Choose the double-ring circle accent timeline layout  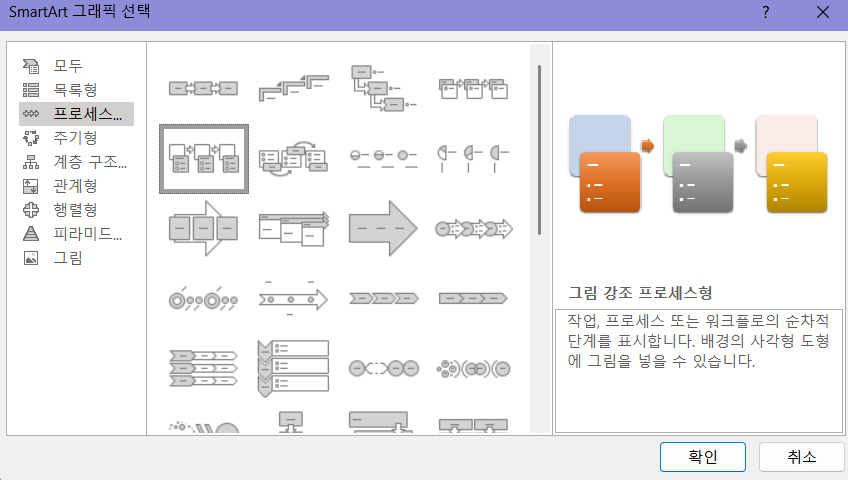coord(203,299)
